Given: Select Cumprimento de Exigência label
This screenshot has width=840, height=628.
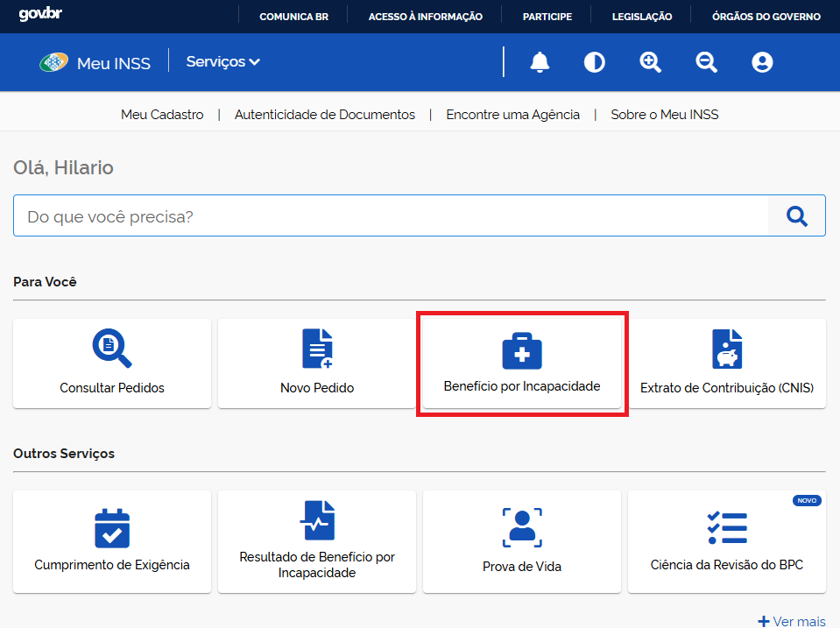Looking at the screenshot, I should pos(112,565).
